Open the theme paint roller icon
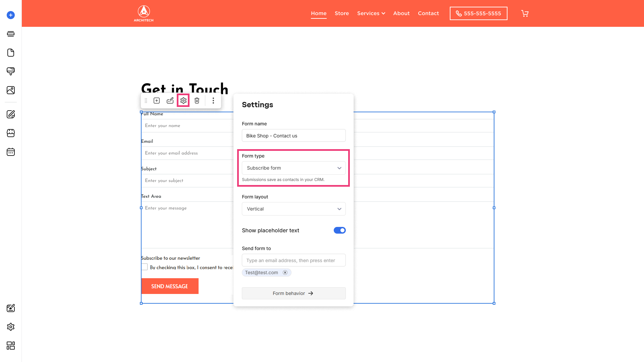 click(11, 71)
